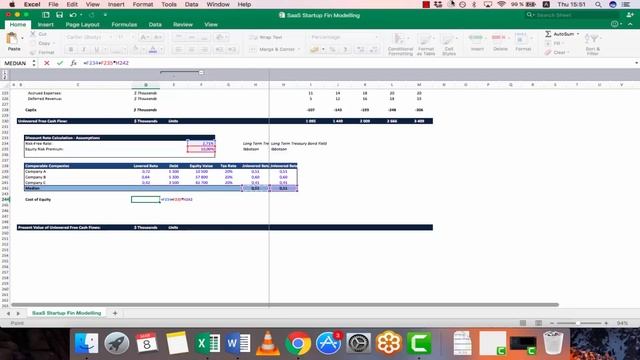640x360 pixels.
Task: Click the Copy icon in the ribbon
Action: click(x=33, y=43)
